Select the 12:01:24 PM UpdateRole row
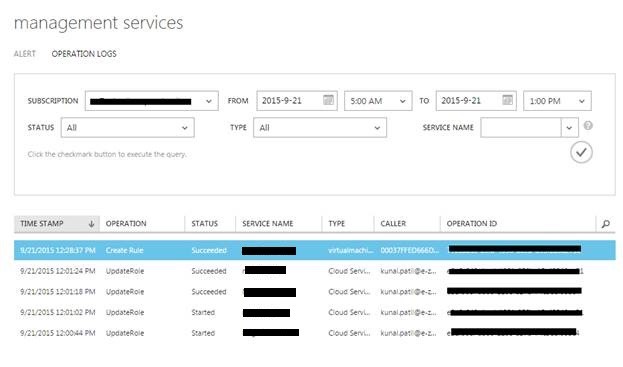 tap(315, 271)
